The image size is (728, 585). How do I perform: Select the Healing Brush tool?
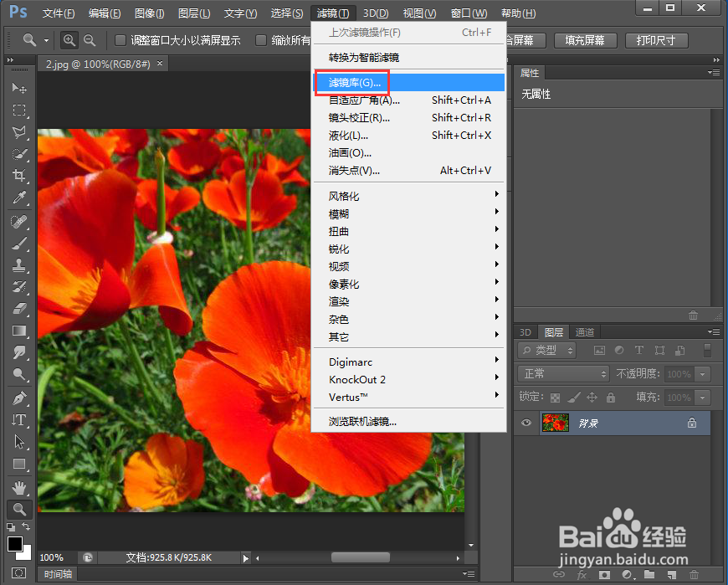point(19,222)
